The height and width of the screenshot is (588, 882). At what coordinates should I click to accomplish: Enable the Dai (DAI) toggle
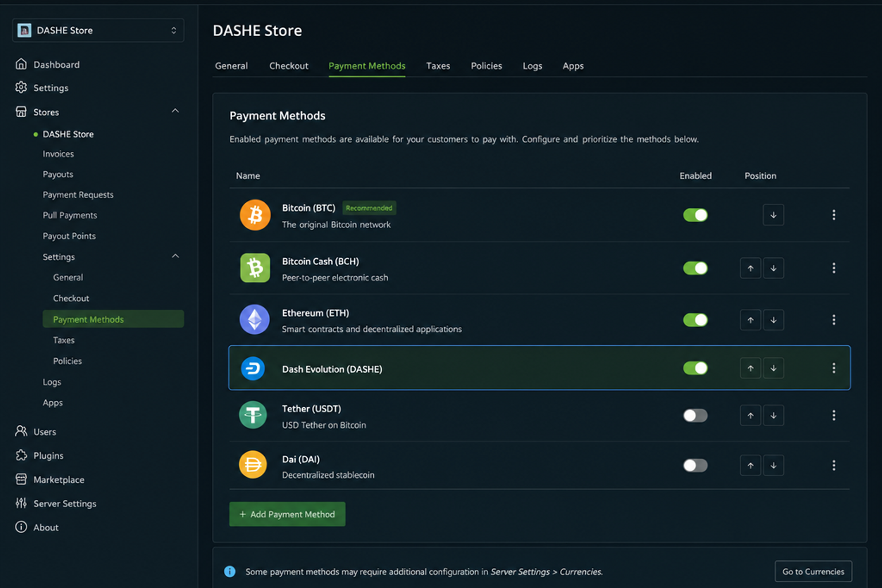coord(695,465)
